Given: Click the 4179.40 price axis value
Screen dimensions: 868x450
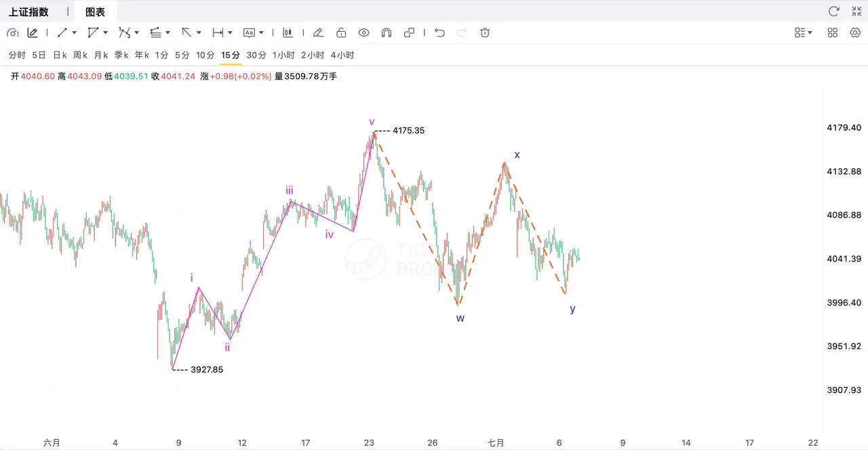Looking at the screenshot, I should point(844,127).
